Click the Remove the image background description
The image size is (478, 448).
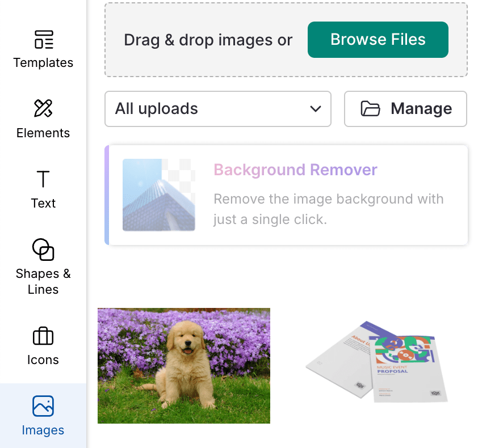click(x=328, y=209)
